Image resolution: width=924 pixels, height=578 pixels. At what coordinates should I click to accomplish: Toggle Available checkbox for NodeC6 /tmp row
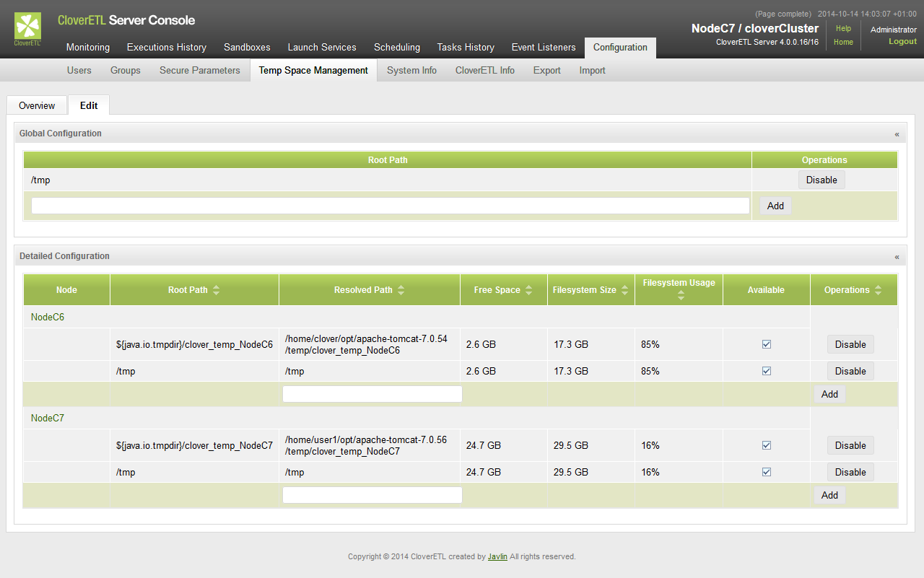[767, 371]
